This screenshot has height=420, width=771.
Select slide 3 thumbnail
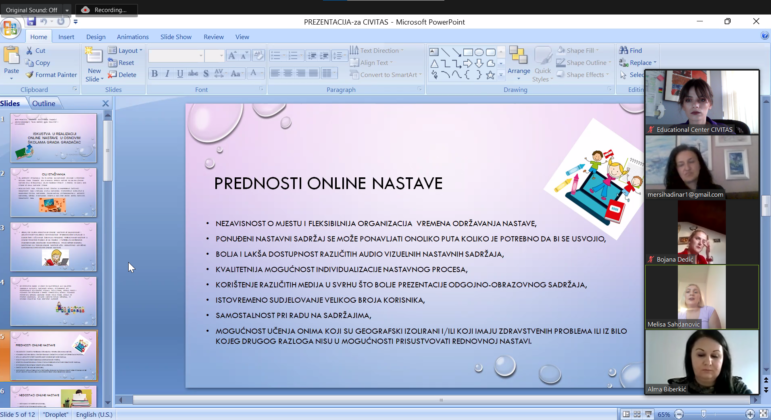[x=54, y=247]
